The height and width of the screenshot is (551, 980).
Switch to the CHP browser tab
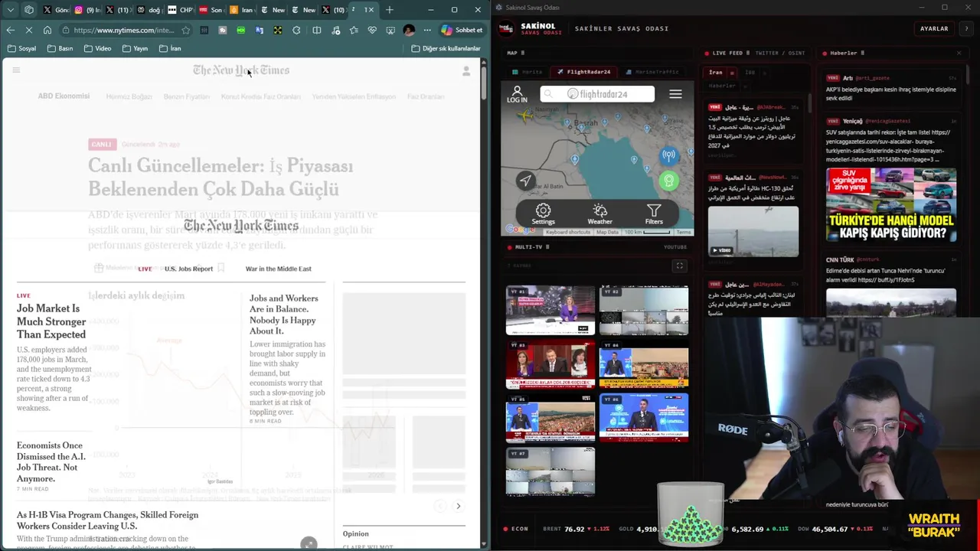[180, 10]
